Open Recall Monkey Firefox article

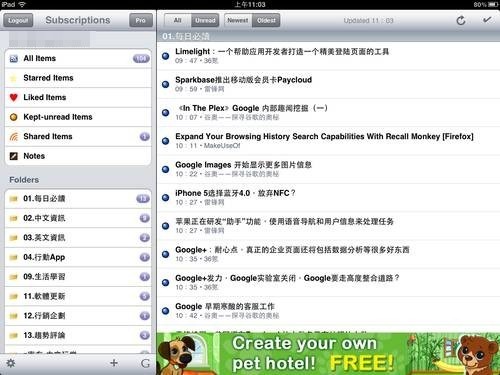click(328, 141)
